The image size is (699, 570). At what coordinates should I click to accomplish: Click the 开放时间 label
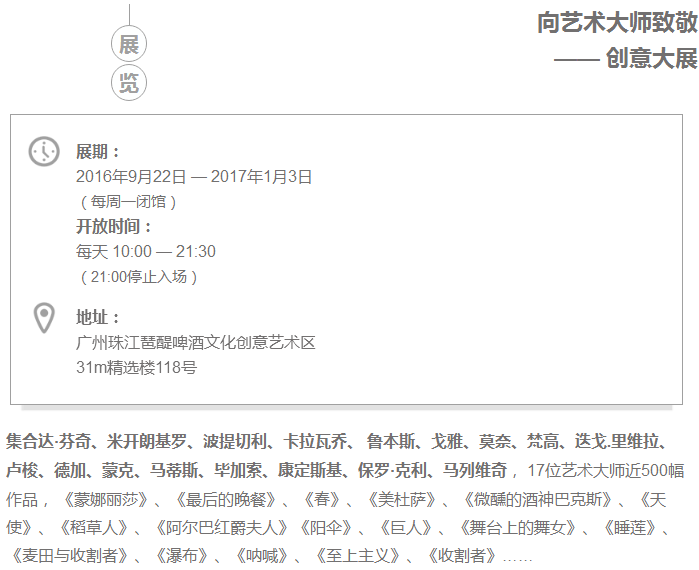tap(114, 227)
